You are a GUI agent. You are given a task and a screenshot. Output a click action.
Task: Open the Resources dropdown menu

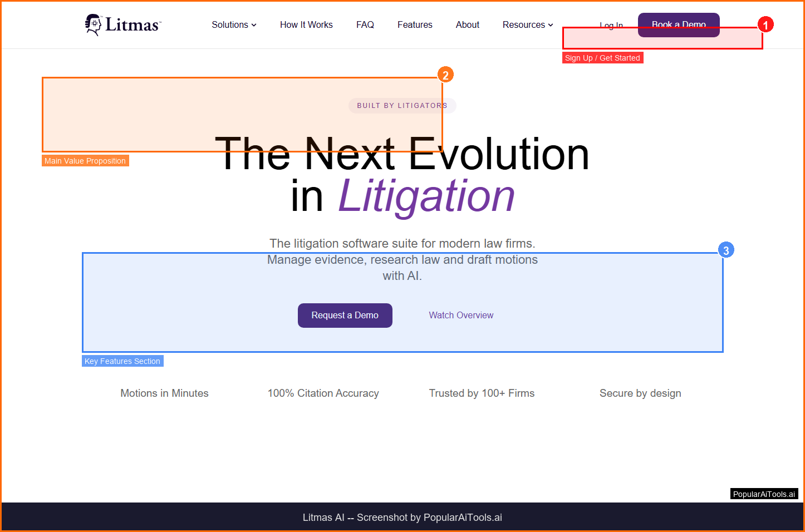tap(527, 24)
